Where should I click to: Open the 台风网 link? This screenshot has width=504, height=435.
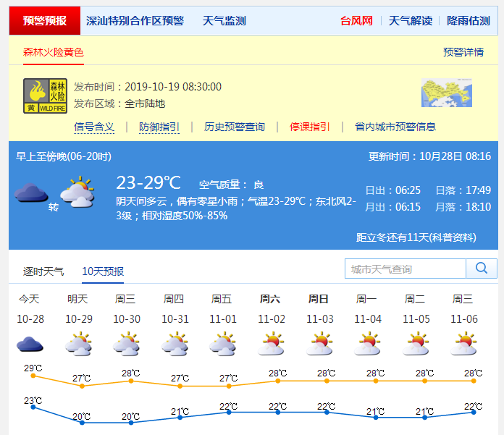point(356,21)
